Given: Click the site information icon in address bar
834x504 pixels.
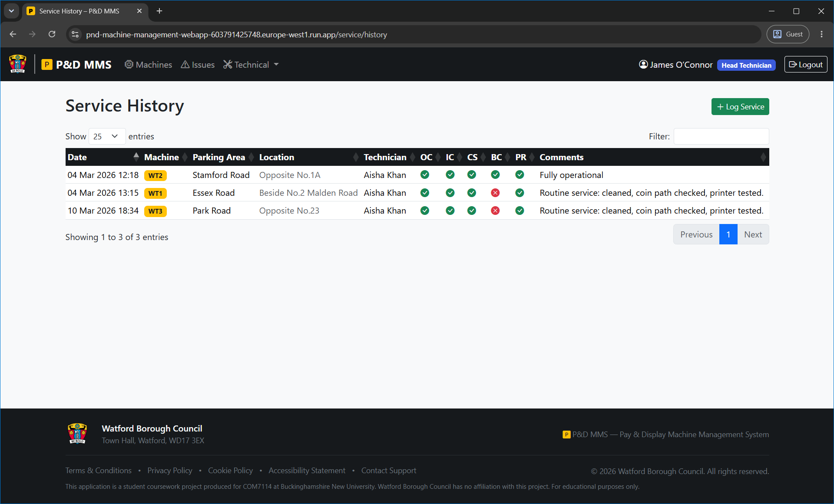Looking at the screenshot, I should pos(75,34).
